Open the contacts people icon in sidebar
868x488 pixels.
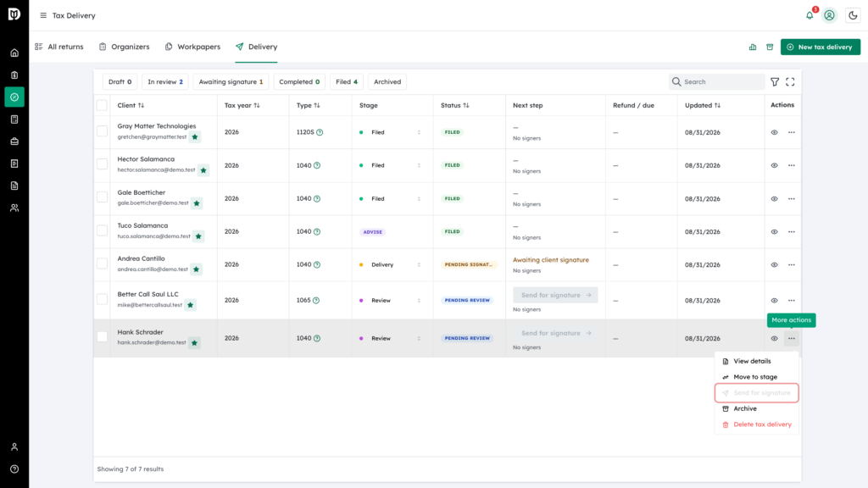click(x=14, y=208)
